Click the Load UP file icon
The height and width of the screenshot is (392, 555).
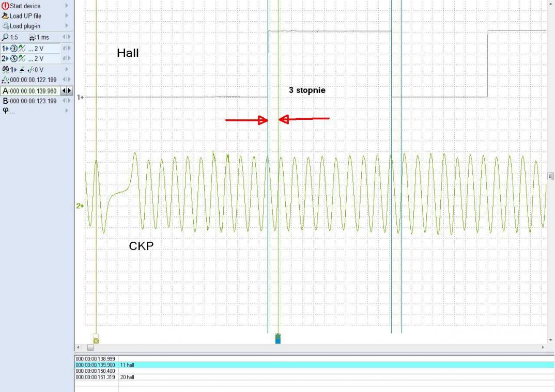(5, 16)
